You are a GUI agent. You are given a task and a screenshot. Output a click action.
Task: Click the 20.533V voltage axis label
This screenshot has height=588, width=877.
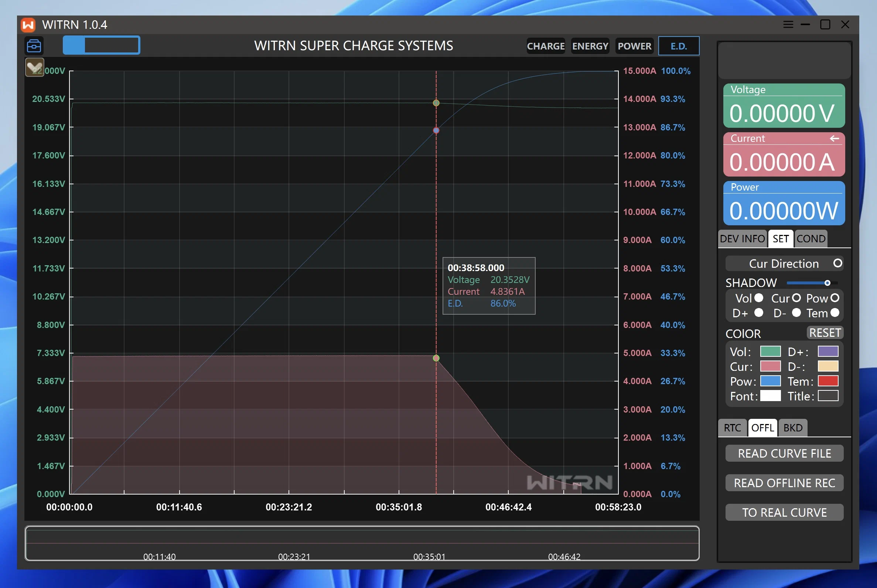tap(48, 99)
